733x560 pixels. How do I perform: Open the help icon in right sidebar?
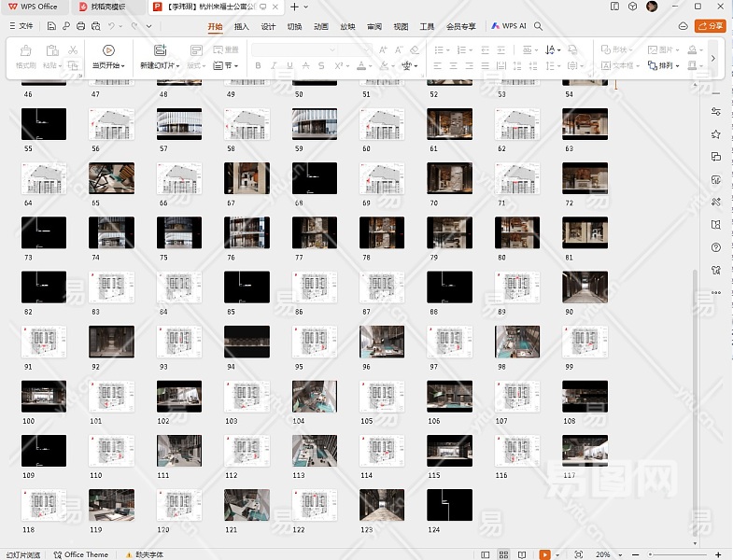[x=716, y=247]
